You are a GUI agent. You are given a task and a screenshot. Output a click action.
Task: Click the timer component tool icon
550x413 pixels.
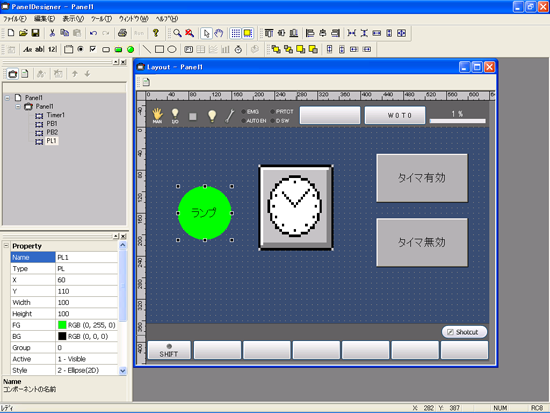(238, 49)
